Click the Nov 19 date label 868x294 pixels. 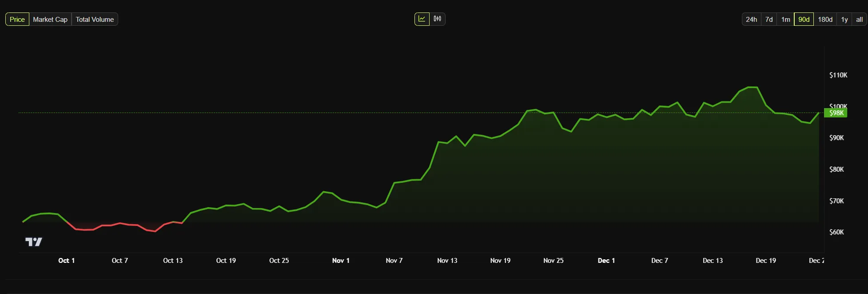pos(500,261)
